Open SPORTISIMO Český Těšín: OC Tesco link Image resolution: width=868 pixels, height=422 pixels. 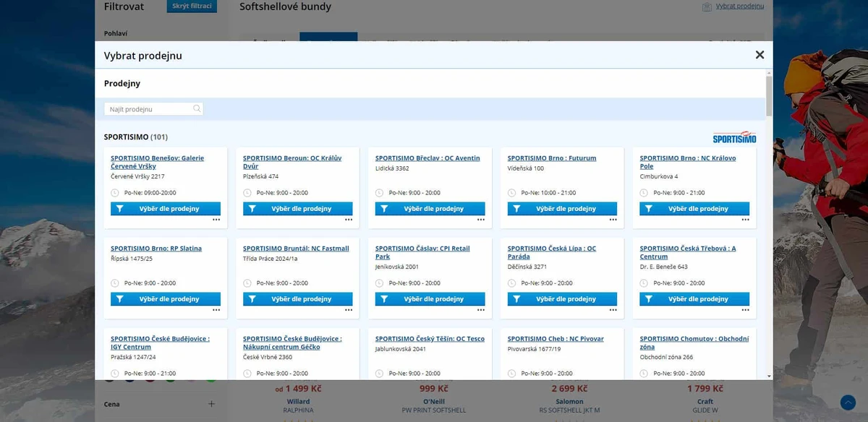pyautogui.click(x=430, y=339)
